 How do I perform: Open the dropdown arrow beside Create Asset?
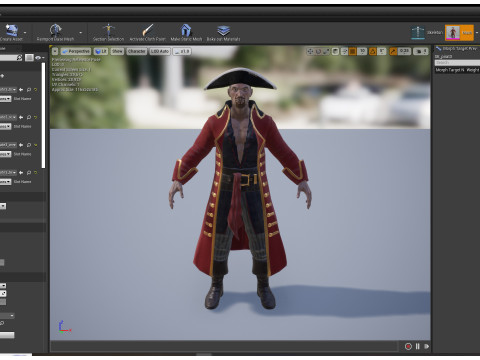tap(25, 33)
